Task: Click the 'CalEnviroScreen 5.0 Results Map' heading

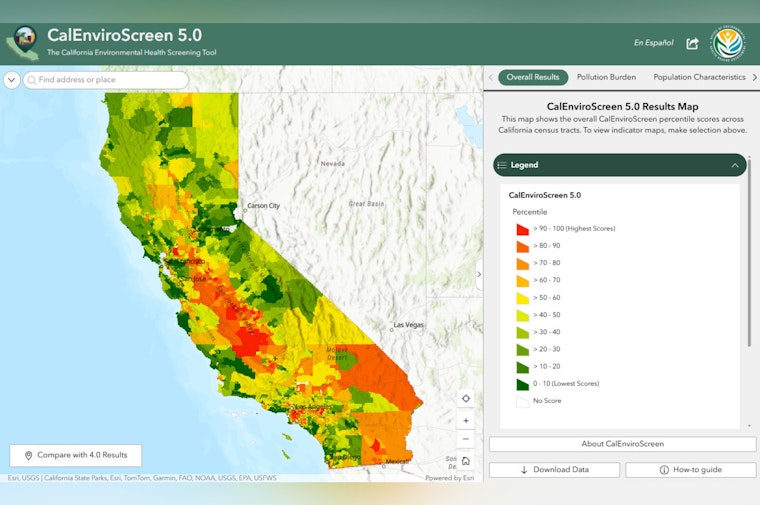Action: click(x=622, y=107)
